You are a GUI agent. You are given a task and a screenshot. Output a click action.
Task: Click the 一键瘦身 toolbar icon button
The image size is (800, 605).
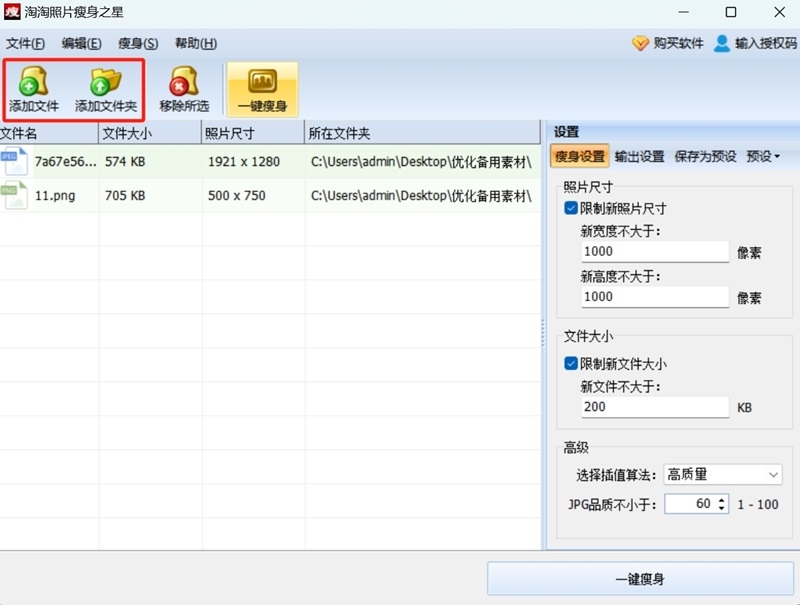pos(262,90)
